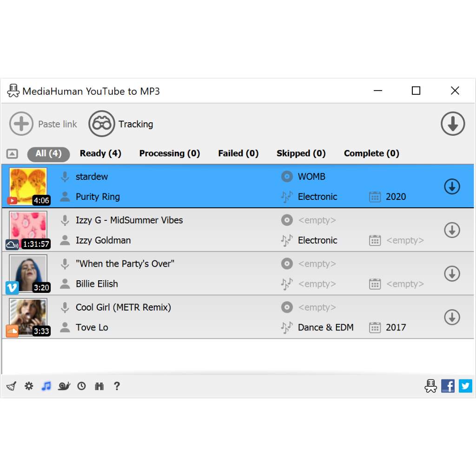Click title 'Izzy G - MidSummer Vibes'
The height and width of the screenshot is (476, 476).
[129, 220]
